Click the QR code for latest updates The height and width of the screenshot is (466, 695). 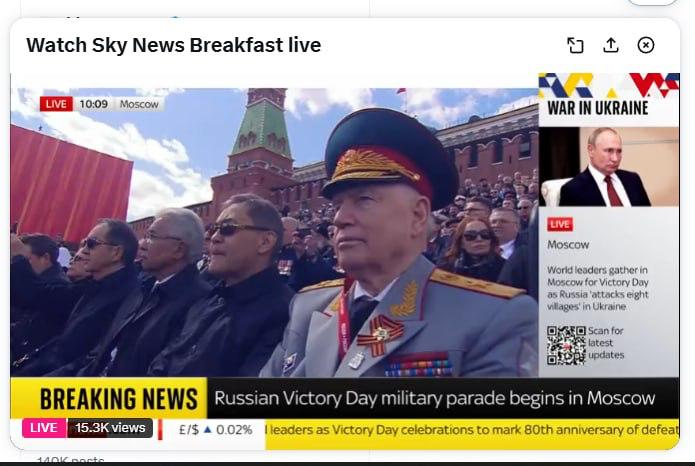click(x=566, y=345)
